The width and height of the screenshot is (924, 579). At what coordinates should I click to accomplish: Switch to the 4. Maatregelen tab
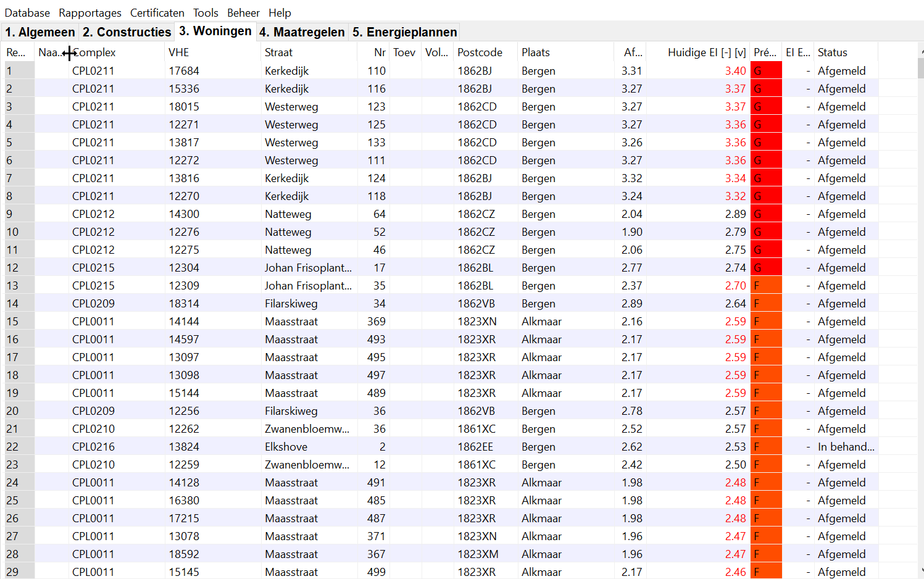tap(302, 32)
